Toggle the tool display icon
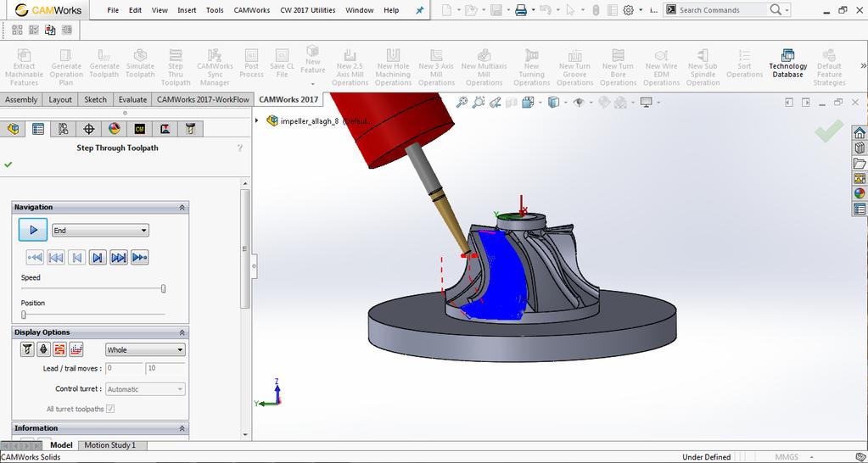Viewport: 868px width, 463px height. click(x=27, y=349)
